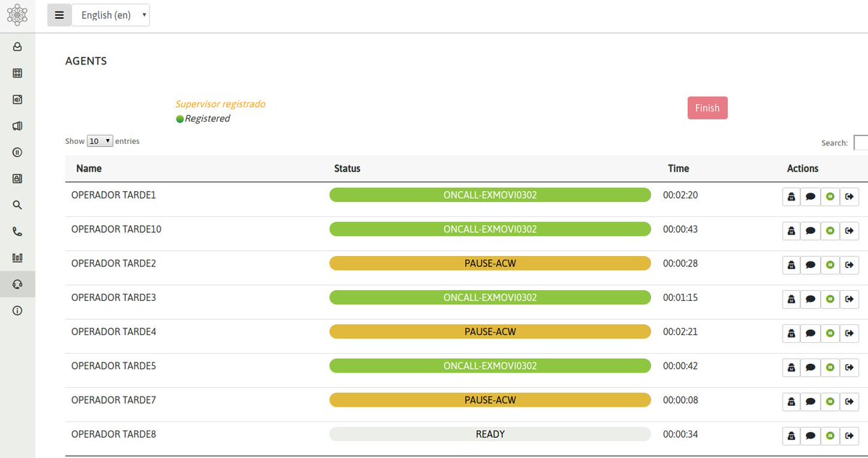Viewport: 868px width, 458px height.
Task: Open the chat bubble icon for OPERADOR TARDE5
Action: pyautogui.click(x=811, y=368)
